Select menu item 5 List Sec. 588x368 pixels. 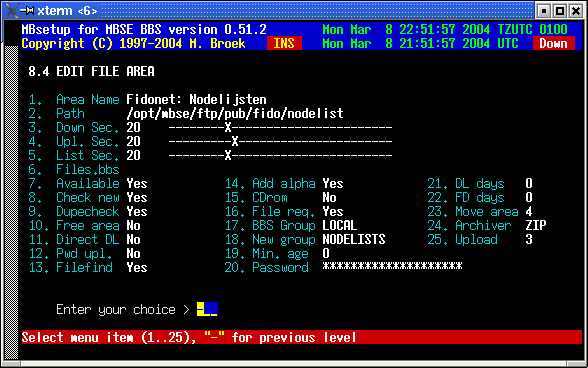click(x=74, y=156)
